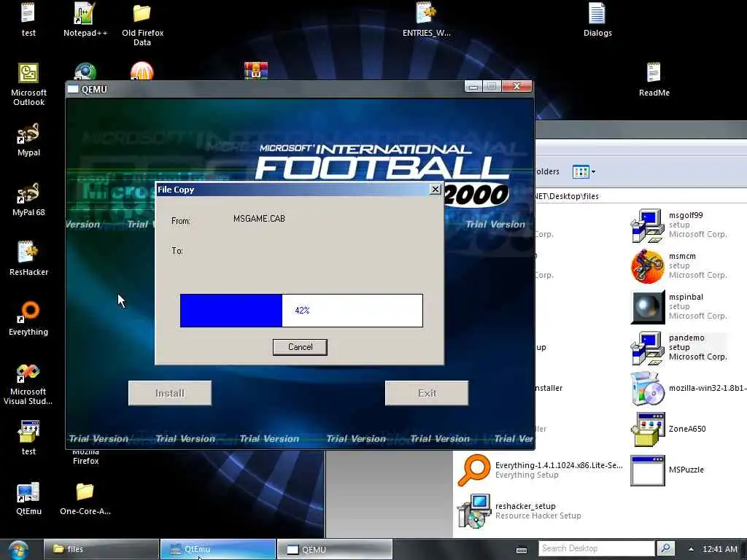Open the One-Core-A... desktop folder

pyautogui.click(x=85, y=498)
